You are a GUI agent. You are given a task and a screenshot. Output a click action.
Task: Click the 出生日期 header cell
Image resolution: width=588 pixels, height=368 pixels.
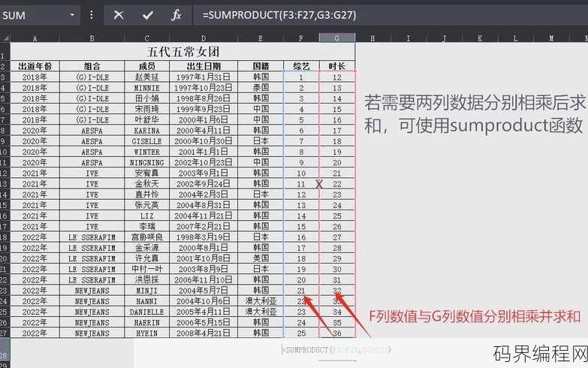204,66
